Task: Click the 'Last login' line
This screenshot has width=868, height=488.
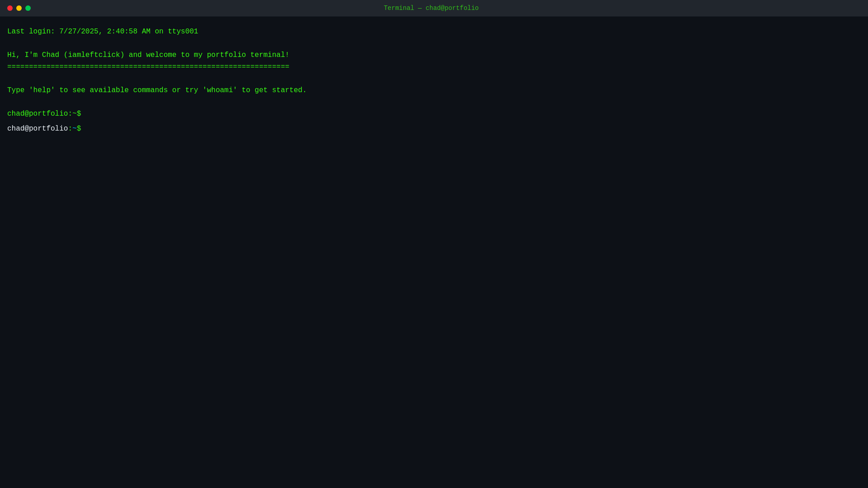Action: 103,32
